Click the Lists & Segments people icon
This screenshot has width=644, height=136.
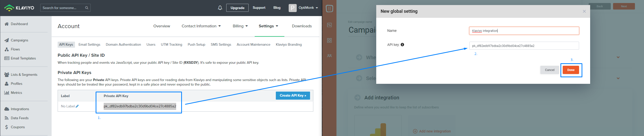pos(7,75)
